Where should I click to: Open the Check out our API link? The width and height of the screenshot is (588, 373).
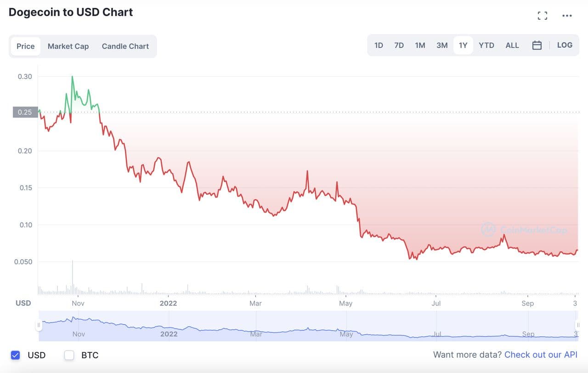point(541,355)
